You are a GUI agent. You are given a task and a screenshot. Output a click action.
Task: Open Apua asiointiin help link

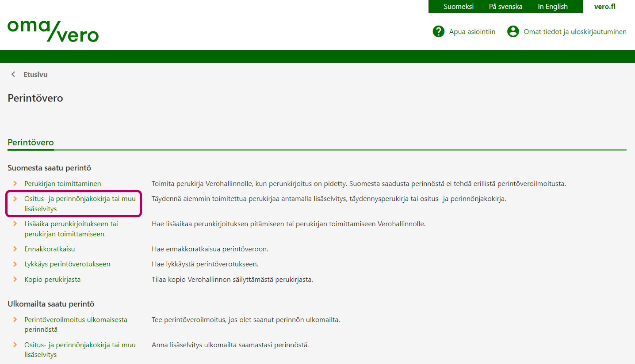[x=472, y=32]
